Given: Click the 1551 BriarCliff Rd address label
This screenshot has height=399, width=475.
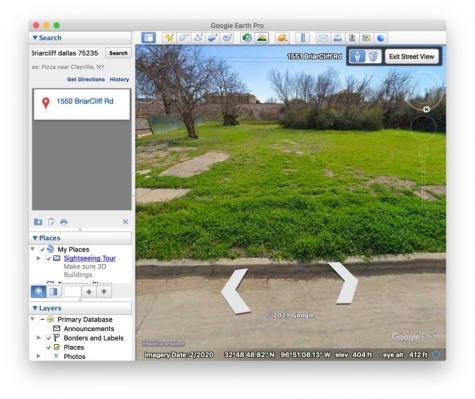Looking at the screenshot, I should pos(314,57).
